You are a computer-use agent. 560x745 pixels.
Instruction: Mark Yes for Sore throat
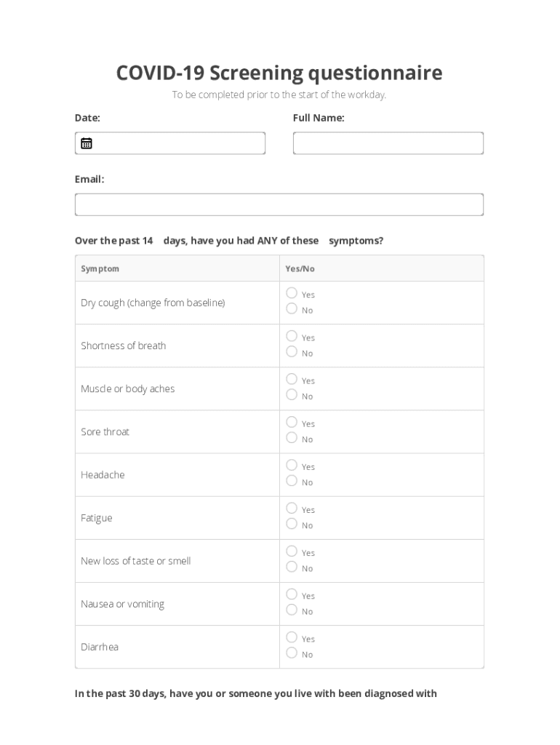click(x=292, y=422)
